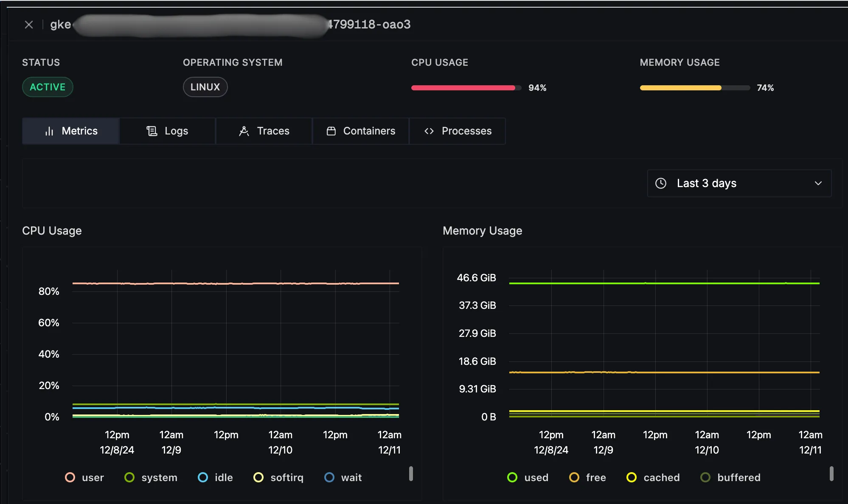The image size is (848, 504).
Task: Close the host detail panel
Action: 29,25
